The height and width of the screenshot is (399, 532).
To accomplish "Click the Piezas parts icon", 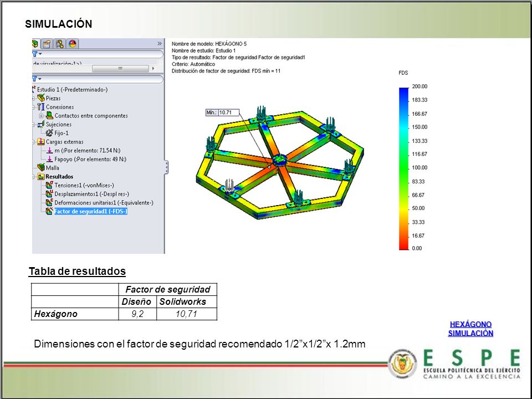I will (x=41, y=98).
